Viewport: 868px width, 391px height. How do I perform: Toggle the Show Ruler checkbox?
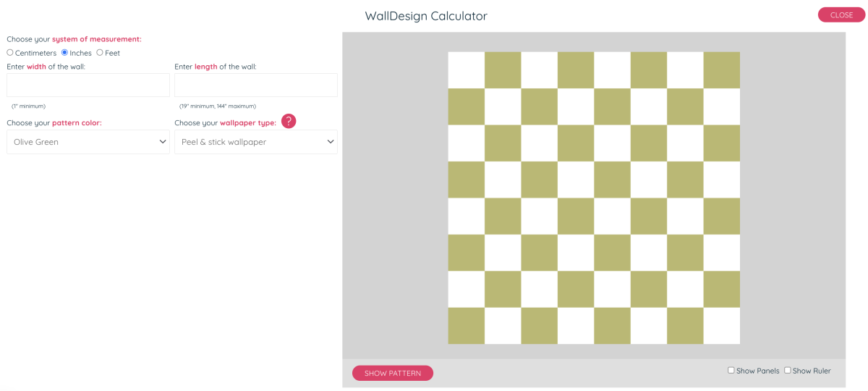point(788,370)
